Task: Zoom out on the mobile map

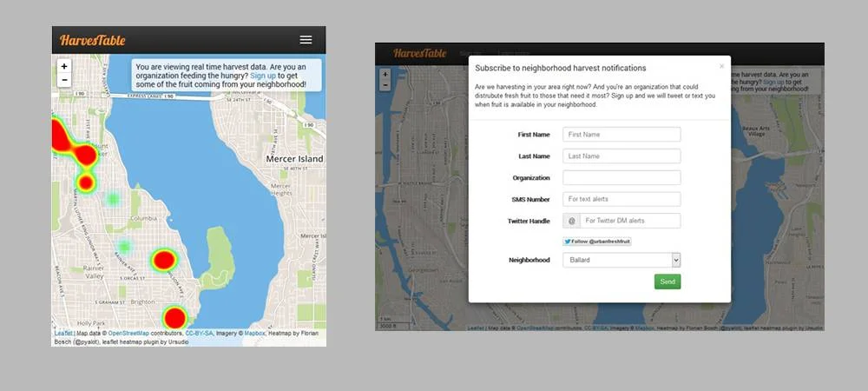Action: pyautogui.click(x=64, y=80)
